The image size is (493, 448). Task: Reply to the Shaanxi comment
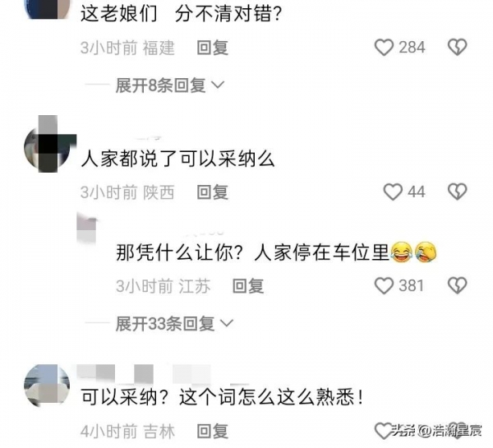click(213, 192)
